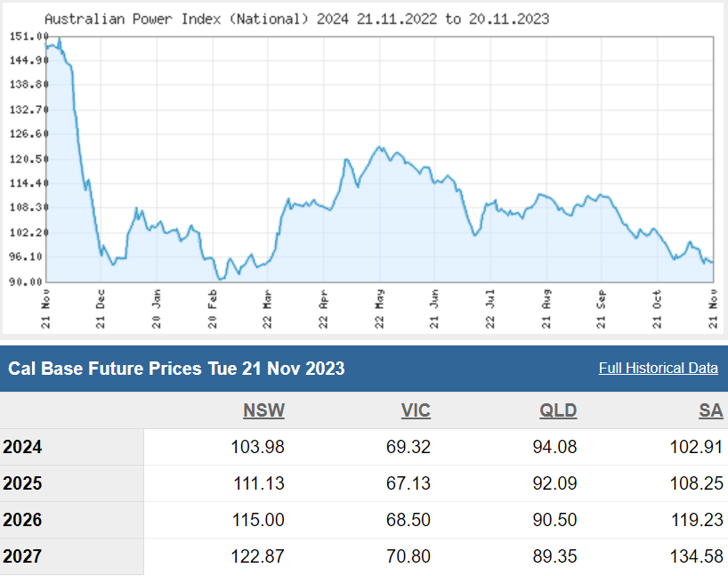Select the 2024 row label
The width and height of the screenshot is (728, 576).
tap(23, 447)
